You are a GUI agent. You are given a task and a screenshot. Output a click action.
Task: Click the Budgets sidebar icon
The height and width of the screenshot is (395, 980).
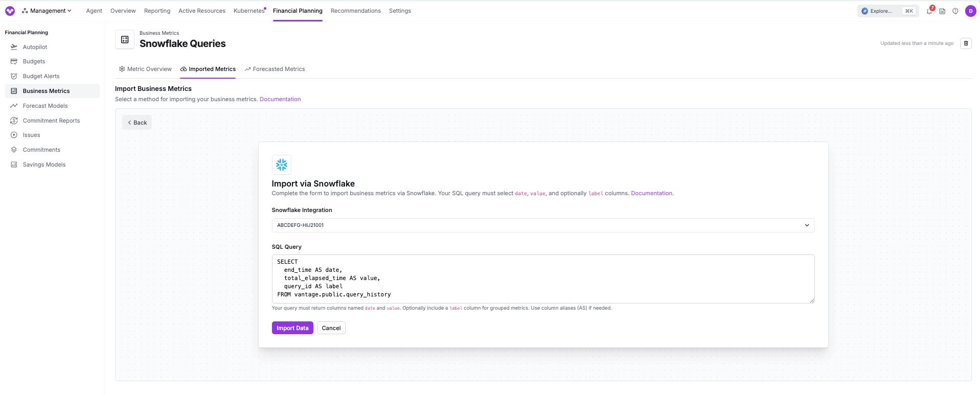pos(14,61)
